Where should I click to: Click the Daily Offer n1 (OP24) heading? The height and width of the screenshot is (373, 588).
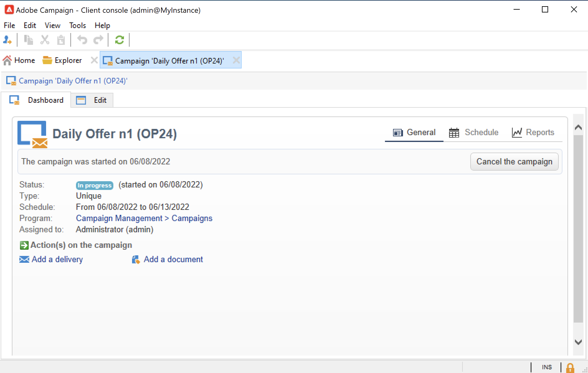(115, 134)
